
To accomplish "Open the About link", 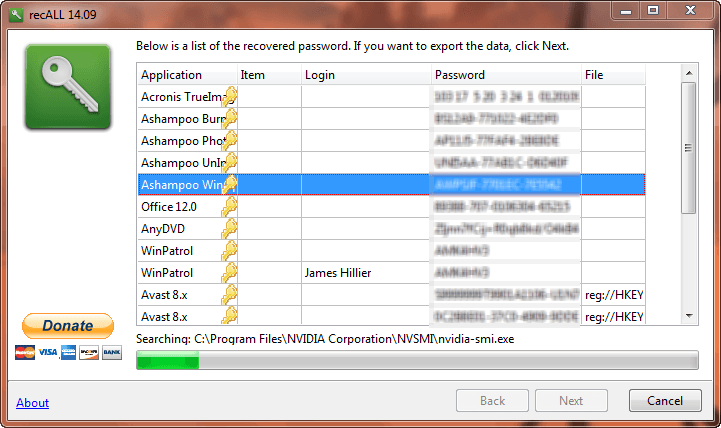I will click(x=33, y=403).
